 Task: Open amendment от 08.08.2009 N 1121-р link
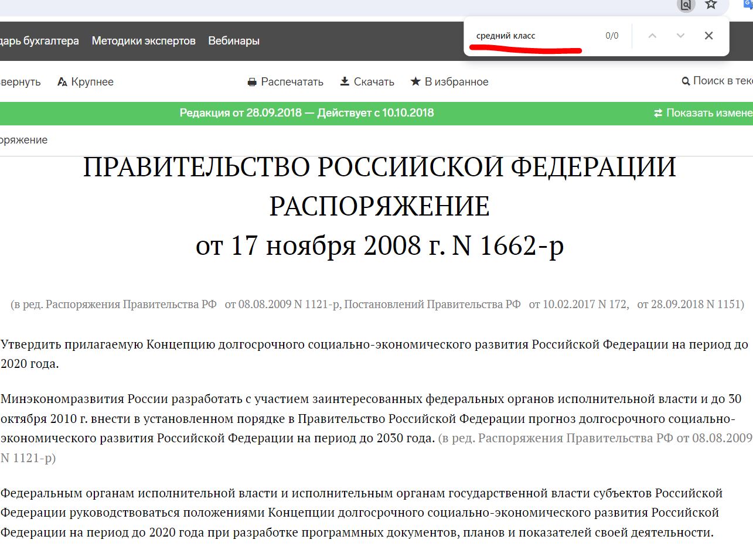pyautogui.click(x=282, y=305)
